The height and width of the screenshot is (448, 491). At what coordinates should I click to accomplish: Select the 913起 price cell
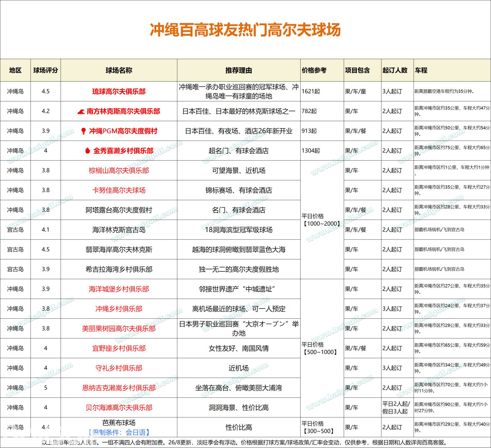click(x=322, y=131)
